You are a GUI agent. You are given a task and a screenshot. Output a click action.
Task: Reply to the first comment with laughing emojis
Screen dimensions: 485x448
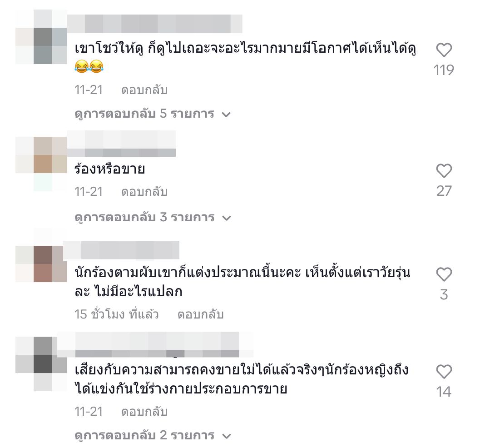point(144,90)
